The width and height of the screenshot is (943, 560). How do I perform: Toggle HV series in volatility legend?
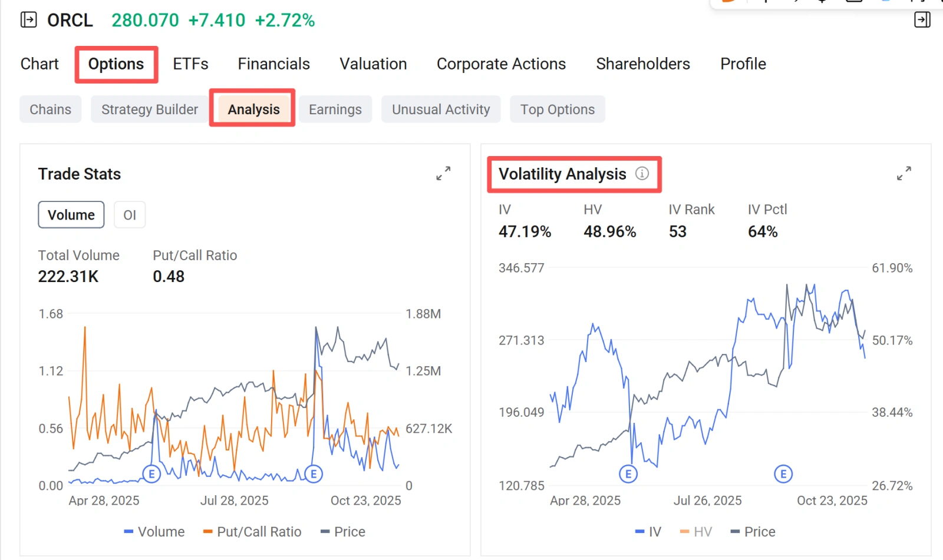pyautogui.click(x=696, y=532)
